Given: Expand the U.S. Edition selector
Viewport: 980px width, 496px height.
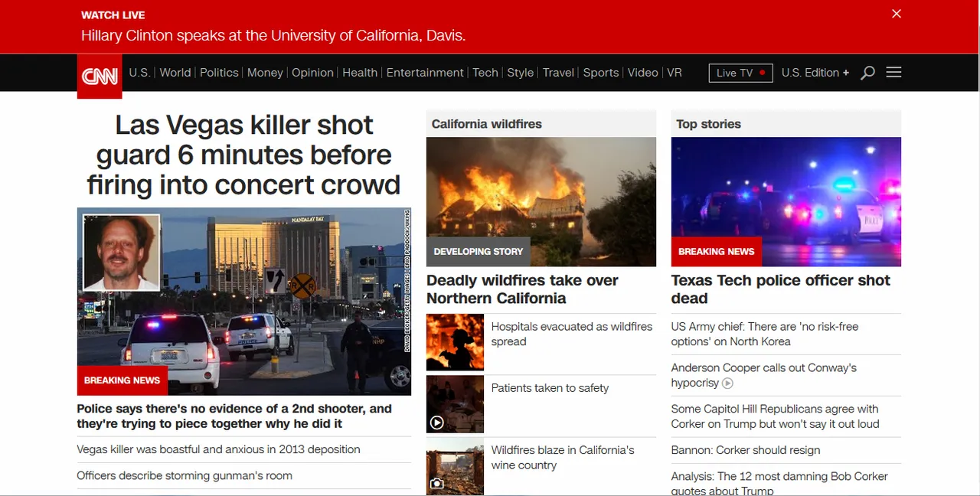Looking at the screenshot, I should (x=815, y=73).
